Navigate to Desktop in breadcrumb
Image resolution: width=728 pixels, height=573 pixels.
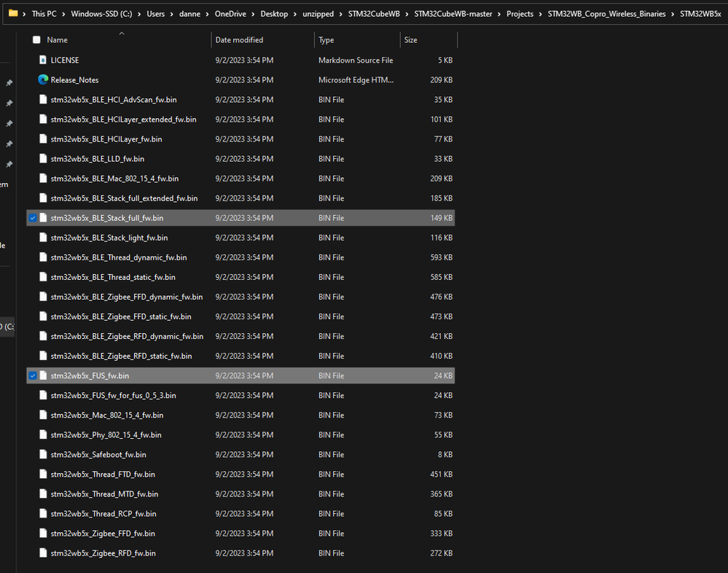tap(274, 14)
